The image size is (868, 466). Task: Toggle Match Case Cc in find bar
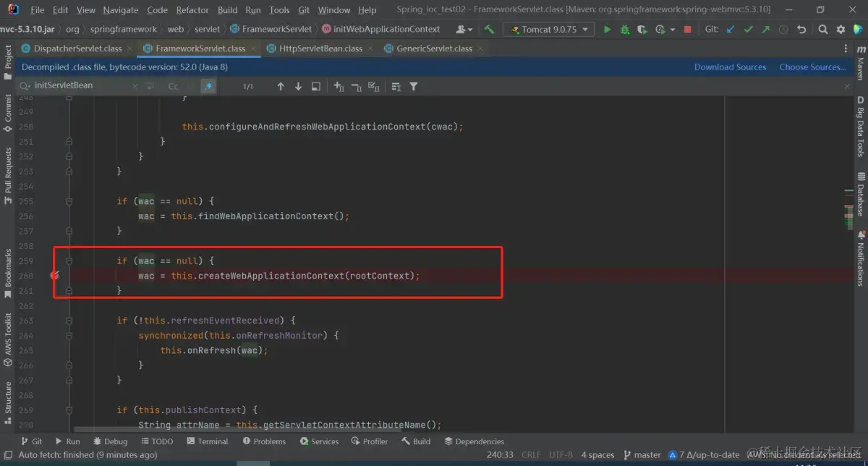tap(173, 86)
